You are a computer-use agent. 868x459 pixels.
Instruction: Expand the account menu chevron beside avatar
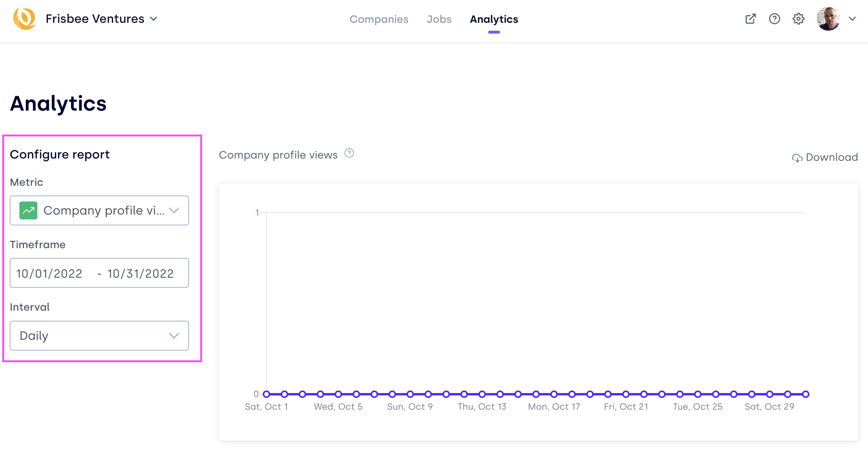click(852, 19)
